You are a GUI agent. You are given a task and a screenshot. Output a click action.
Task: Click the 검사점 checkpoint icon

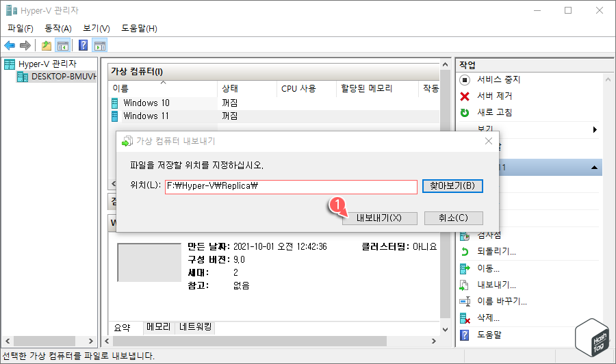pos(465,235)
